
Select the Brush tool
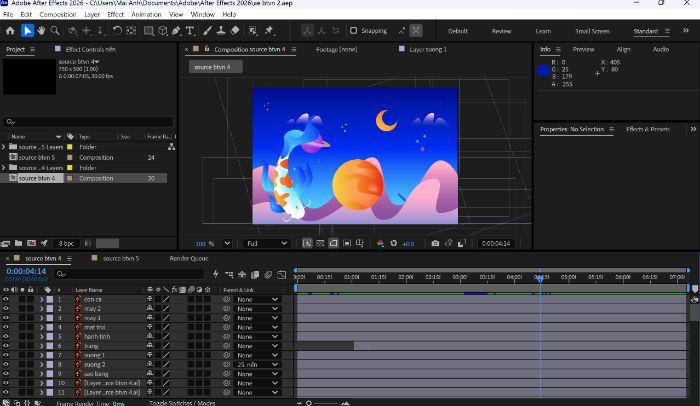tap(207, 31)
